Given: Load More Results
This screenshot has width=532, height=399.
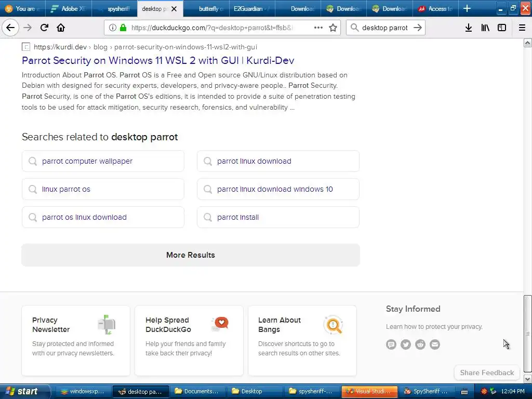Looking at the screenshot, I should point(191,255).
